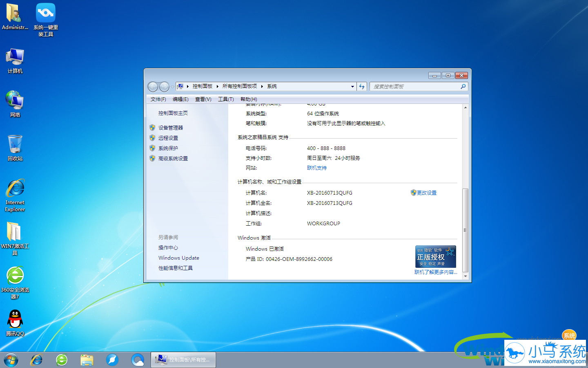Refresh the control panel page
Image resolution: width=588 pixels, height=368 pixels.
pyautogui.click(x=362, y=87)
